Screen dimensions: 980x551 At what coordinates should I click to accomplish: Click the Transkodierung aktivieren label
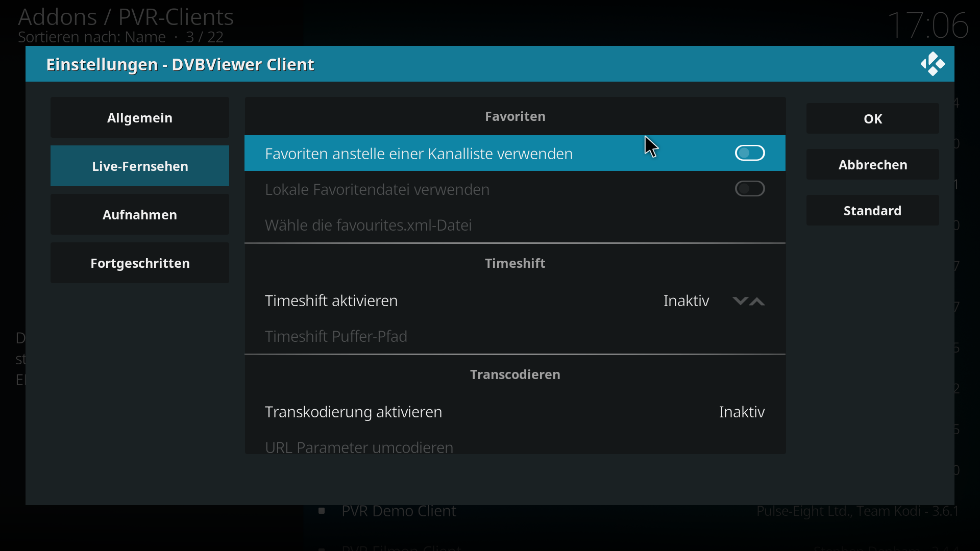pyautogui.click(x=353, y=412)
